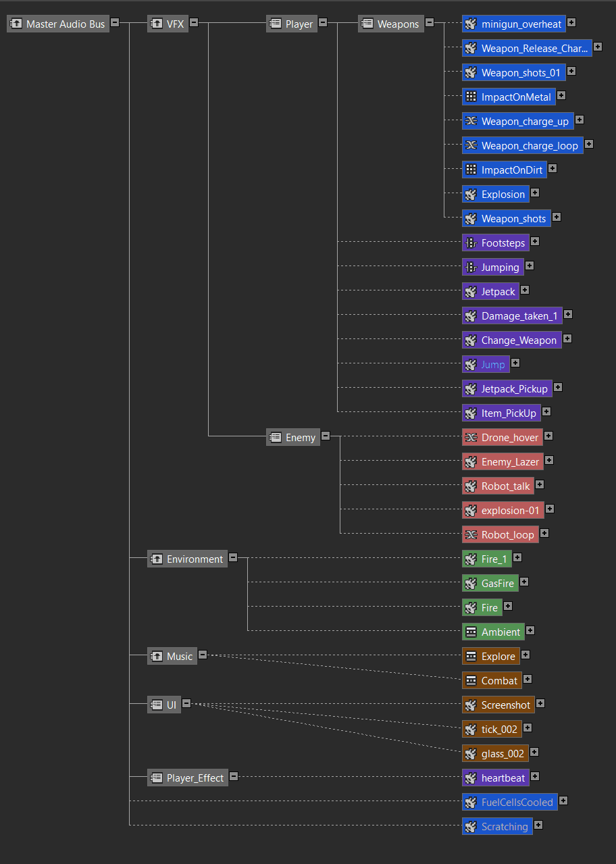Expand the heartbeat node
Viewport: 616px width, 864px height.
(535, 776)
